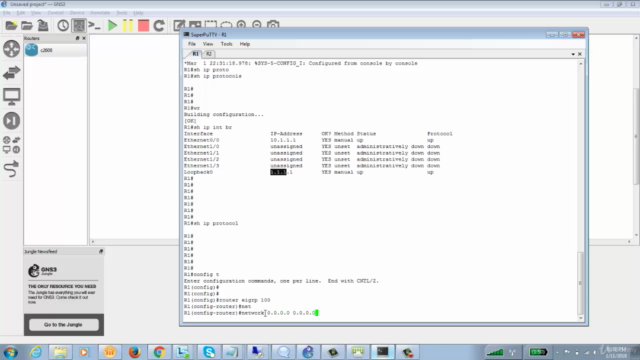
Task: Select the c2600 router in Routers panel
Action: (x=55, y=50)
